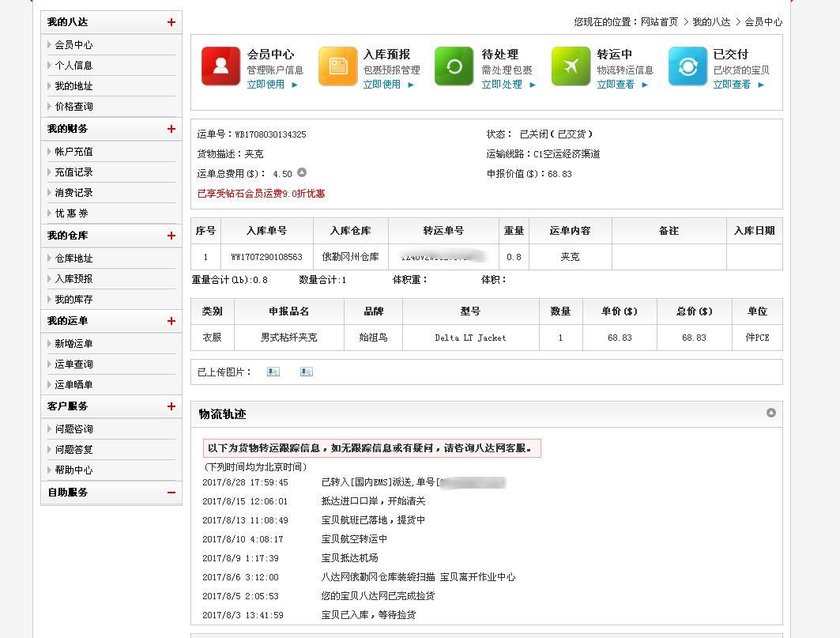Toggle the 我的财务 section plus icon
The height and width of the screenshot is (638, 840).
[171, 129]
